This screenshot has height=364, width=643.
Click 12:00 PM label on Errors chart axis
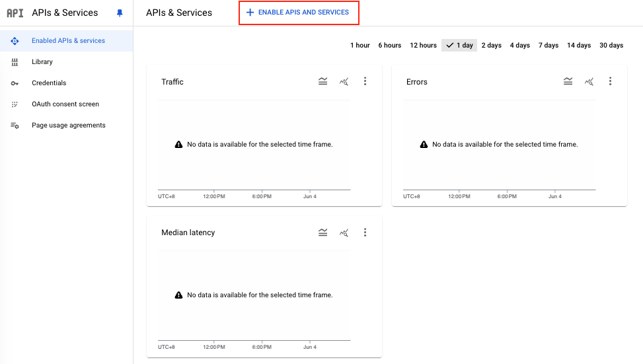click(x=459, y=196)
